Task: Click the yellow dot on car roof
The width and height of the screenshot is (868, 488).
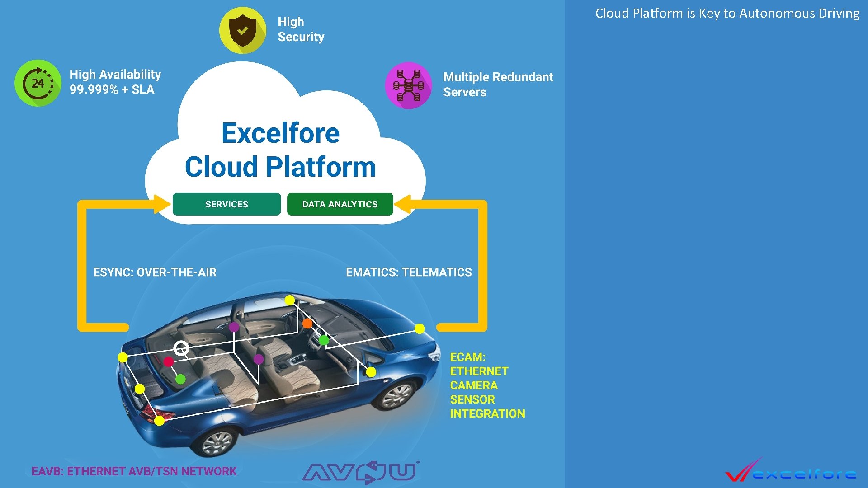Action: pyautogui.click(x=290, y=300)
